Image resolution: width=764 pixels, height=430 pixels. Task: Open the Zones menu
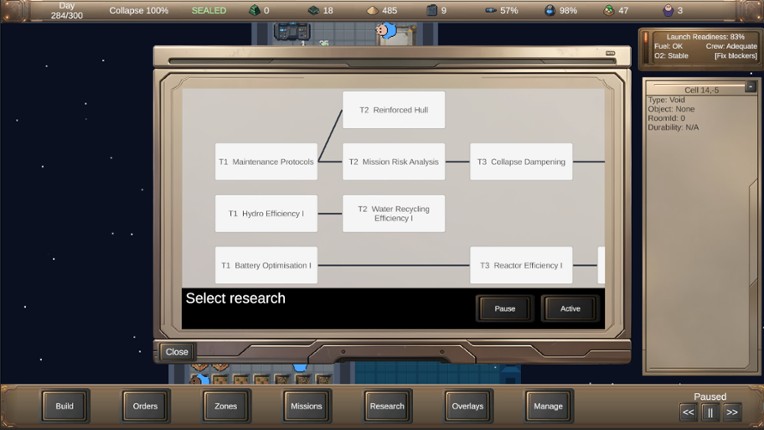coord(226,406)
